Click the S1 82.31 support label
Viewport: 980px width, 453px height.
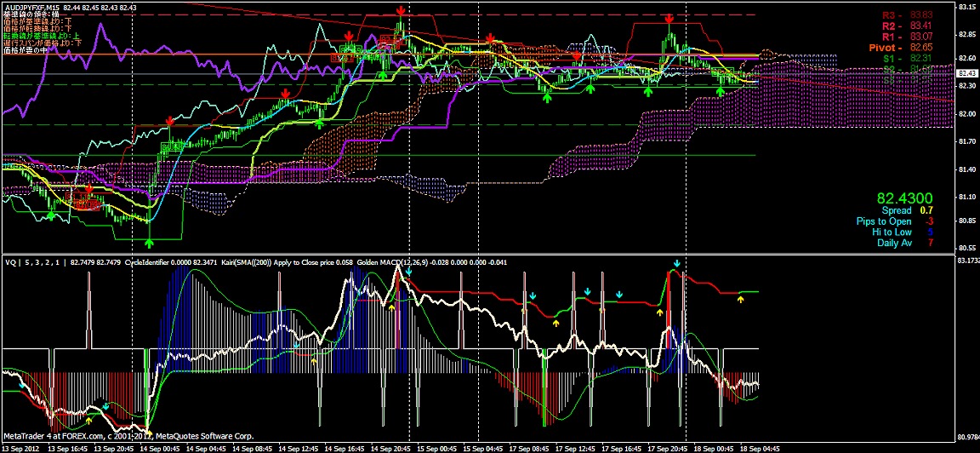pos(907,59)
